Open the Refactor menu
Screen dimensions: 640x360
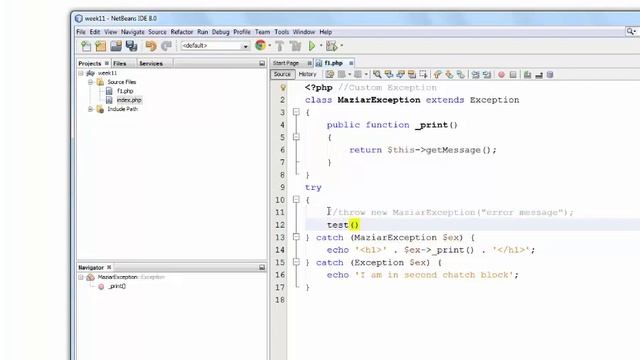[x=182, y=32]
